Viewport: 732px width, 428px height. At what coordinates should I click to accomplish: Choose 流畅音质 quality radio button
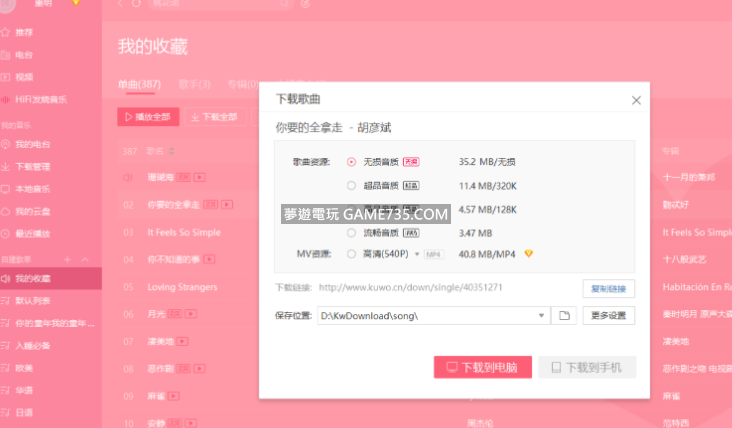pyautogui.click(x=351, y=233)
